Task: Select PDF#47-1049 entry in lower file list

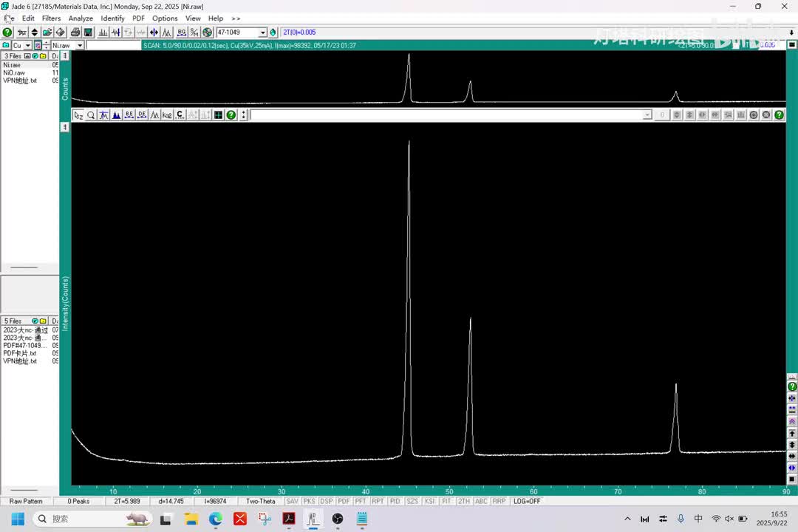Action: click(x=30, y=346)
